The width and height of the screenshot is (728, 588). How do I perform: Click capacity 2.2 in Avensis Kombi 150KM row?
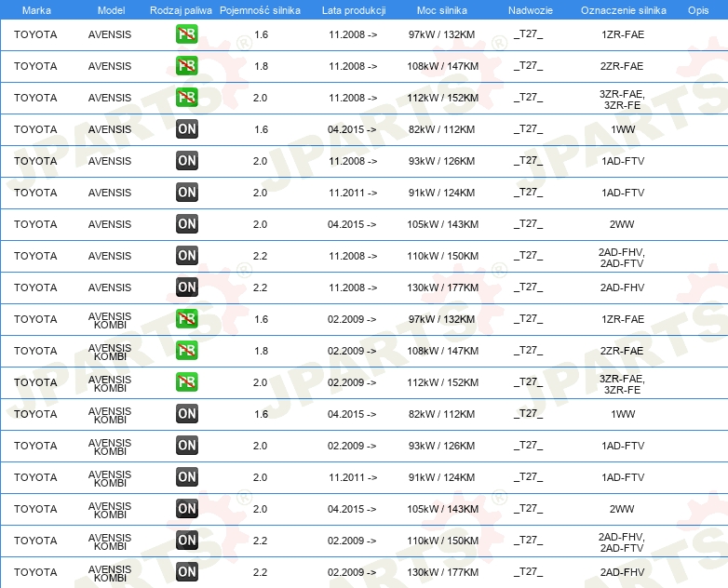click(260, 541)
